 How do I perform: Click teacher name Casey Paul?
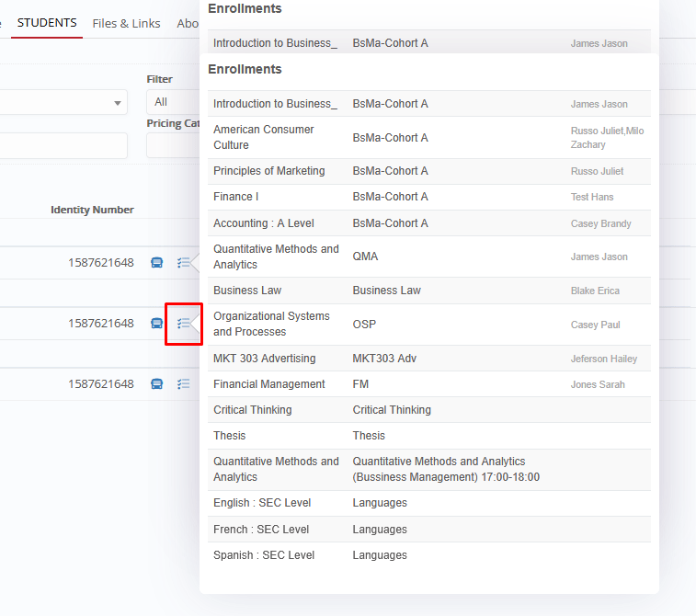(595, 325)
